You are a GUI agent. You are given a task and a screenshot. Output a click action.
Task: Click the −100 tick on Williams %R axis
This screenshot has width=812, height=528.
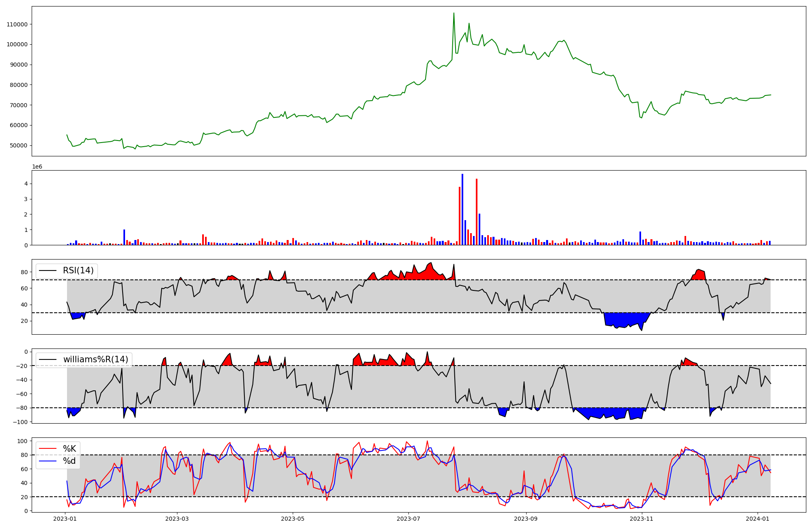click(x=20, y=422)
